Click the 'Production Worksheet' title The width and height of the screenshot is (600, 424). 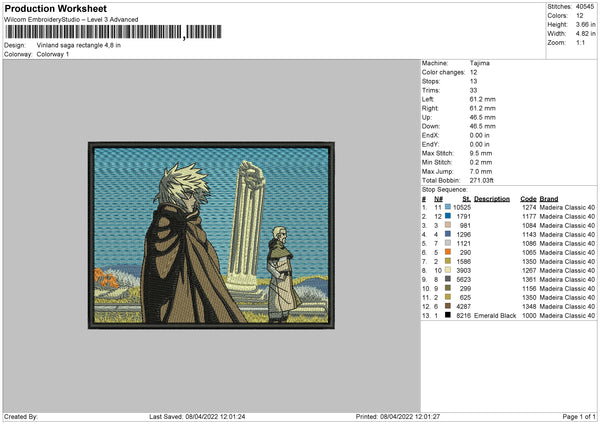[55, 8]
